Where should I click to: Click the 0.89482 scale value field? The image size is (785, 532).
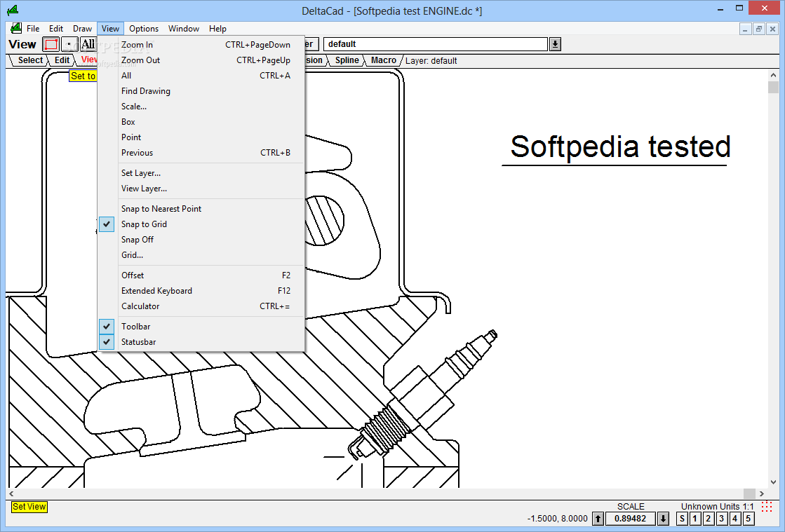[630, 519]
